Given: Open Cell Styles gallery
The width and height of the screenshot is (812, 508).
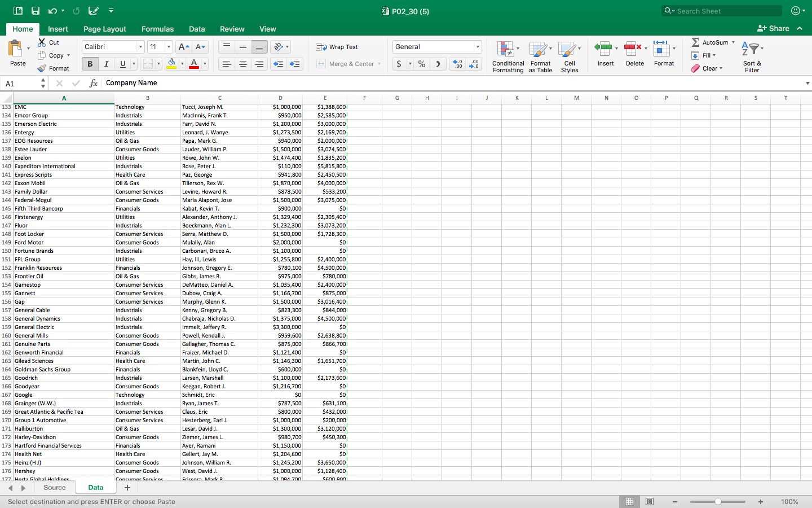Looking at the screenshot, I should [570, 56].
